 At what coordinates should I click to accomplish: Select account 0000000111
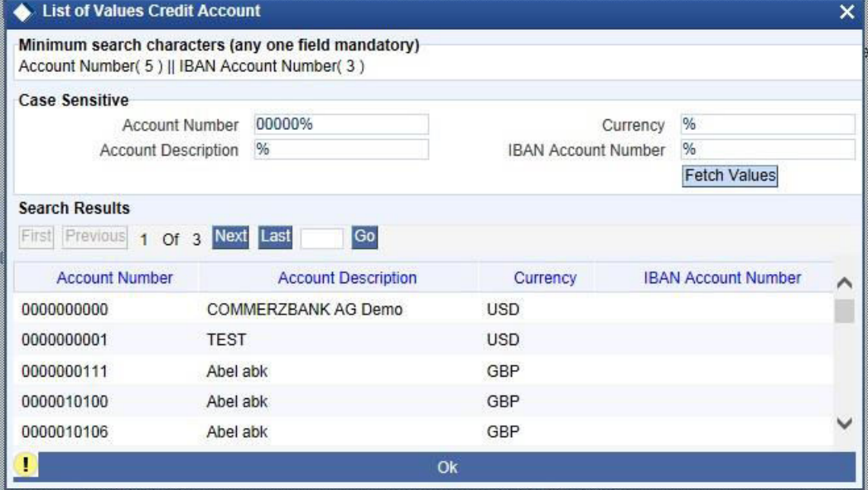(x=65, y=371)
